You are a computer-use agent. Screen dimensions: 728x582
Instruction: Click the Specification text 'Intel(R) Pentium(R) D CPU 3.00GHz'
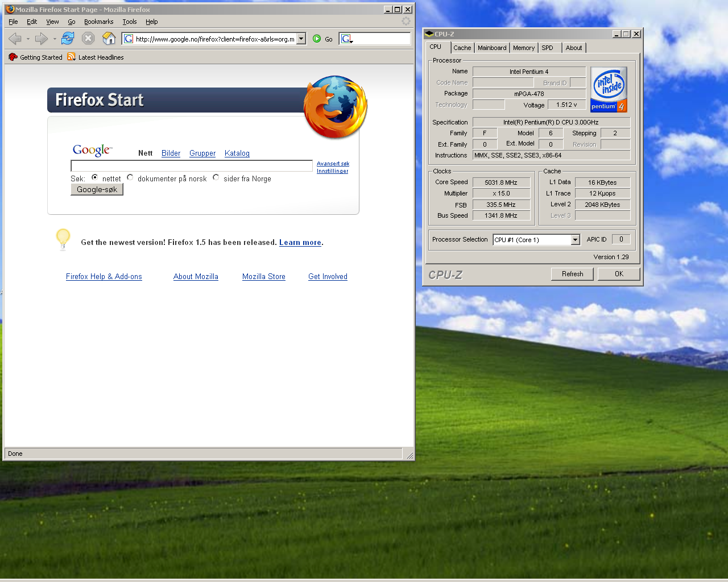(551, 122)
